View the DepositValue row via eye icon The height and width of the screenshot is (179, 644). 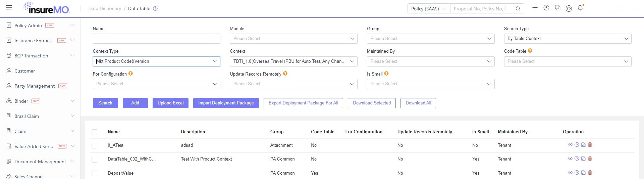[570, 173]
